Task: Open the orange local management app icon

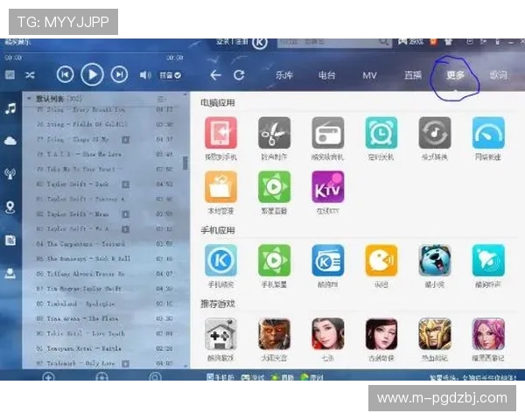Action: [220, 187]
